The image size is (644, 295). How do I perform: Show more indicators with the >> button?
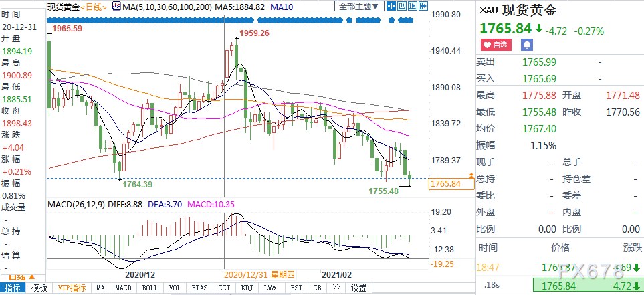click(335, 288)
